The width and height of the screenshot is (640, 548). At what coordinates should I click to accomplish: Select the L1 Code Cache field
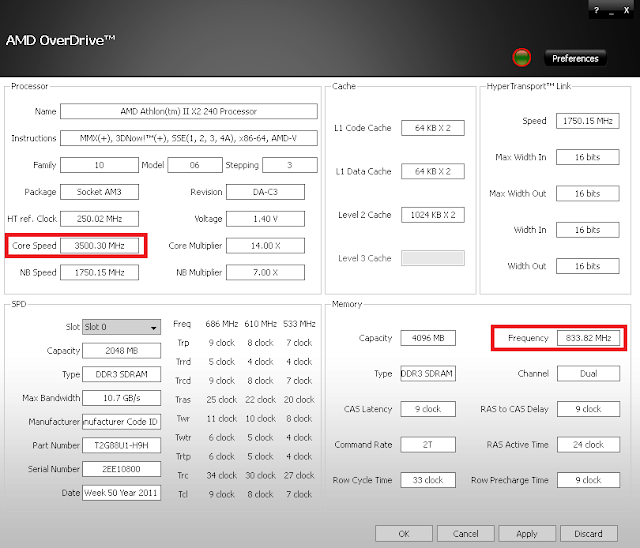(433, 128)
